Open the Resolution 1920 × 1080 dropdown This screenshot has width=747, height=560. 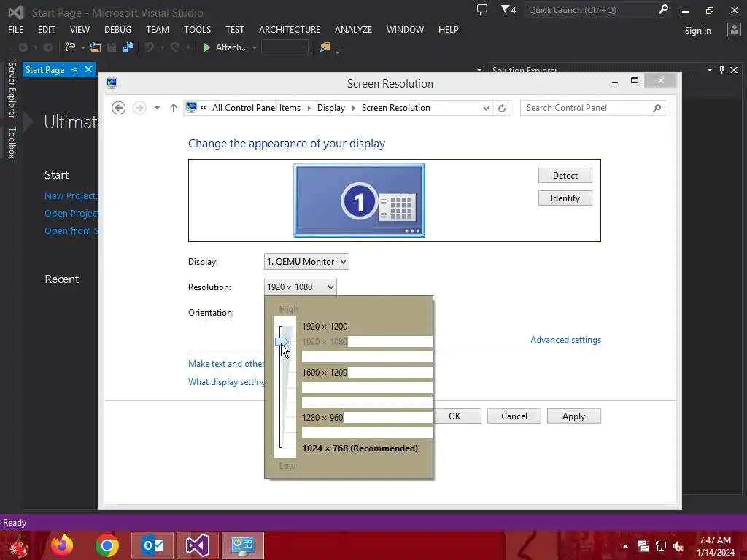coord(300,287)
